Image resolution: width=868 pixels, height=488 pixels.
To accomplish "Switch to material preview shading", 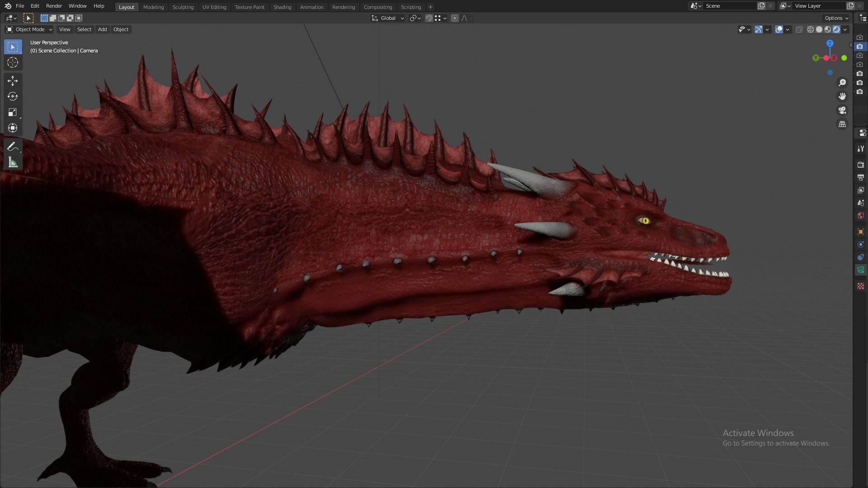I will [x=828, y=29].
